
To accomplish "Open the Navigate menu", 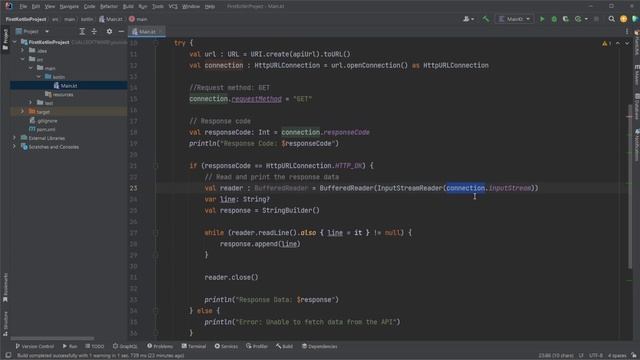I will [x=69, y=7].
